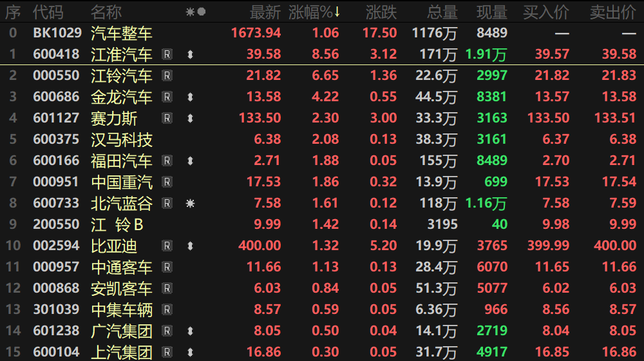Click the R badge next to 安凯客车
The height and width of the screenshot is (361, 644).
pos(167,289)
